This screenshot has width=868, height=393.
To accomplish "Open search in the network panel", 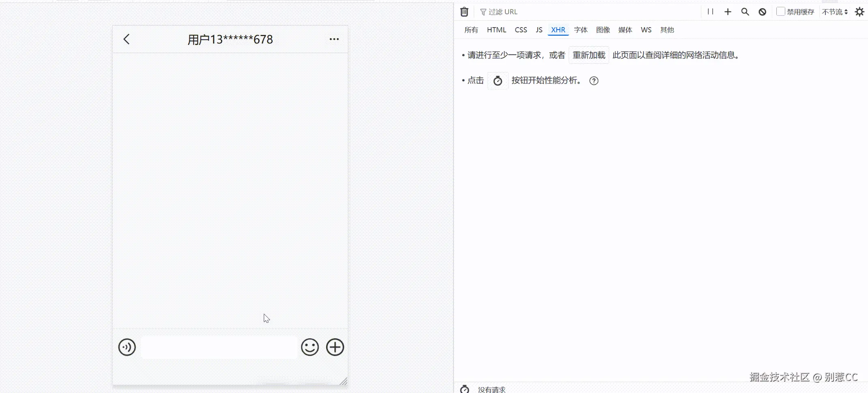I will (745, 12).
